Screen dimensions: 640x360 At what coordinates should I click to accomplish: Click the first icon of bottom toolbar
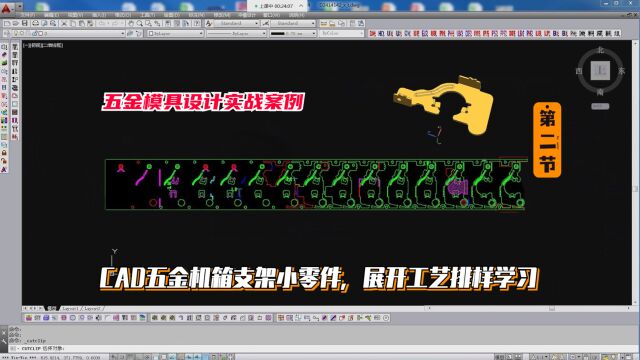click(x=29, y=318)
